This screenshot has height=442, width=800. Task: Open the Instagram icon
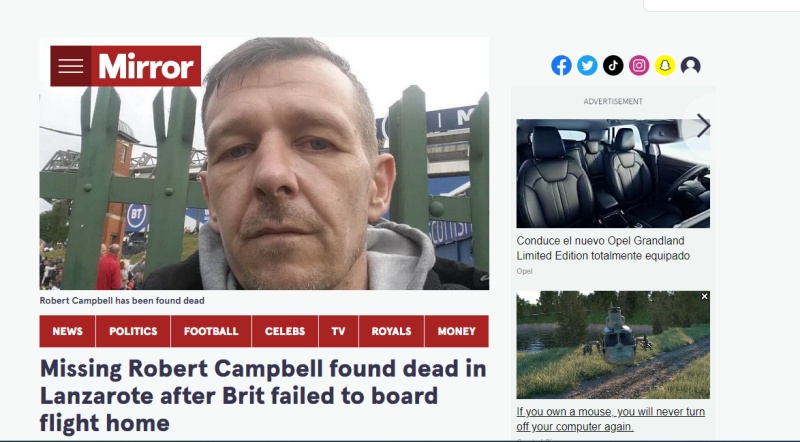[639, 65]
